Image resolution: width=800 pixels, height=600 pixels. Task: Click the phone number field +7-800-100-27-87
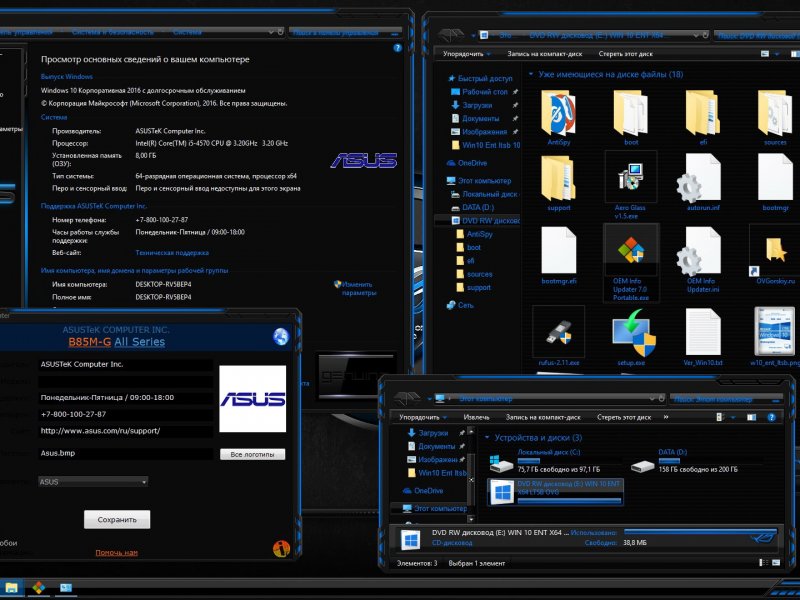126,414
